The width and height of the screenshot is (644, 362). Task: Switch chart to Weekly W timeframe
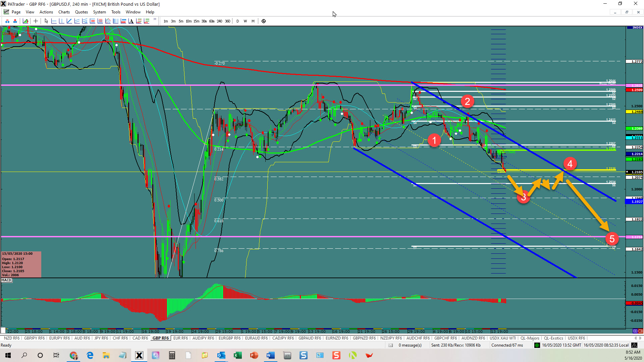click(x=246, y=21)
